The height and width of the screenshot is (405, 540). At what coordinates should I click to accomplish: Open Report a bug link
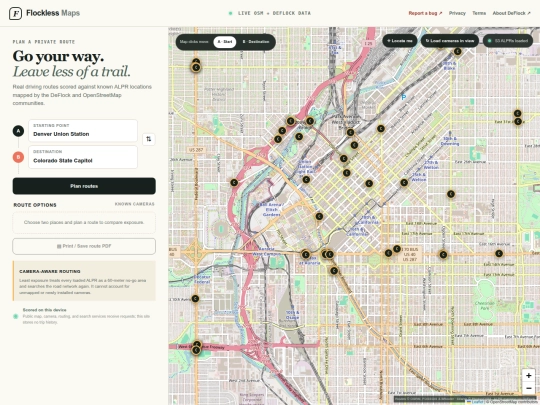[x=425, y=13]
